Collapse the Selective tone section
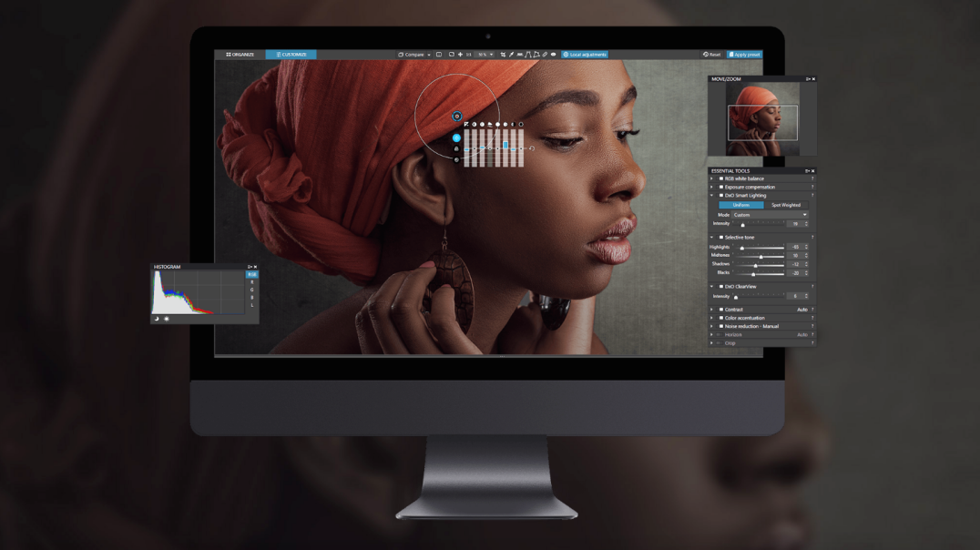Screen dimensions: 980x550 pyautogui.click(x=712, y=238)
